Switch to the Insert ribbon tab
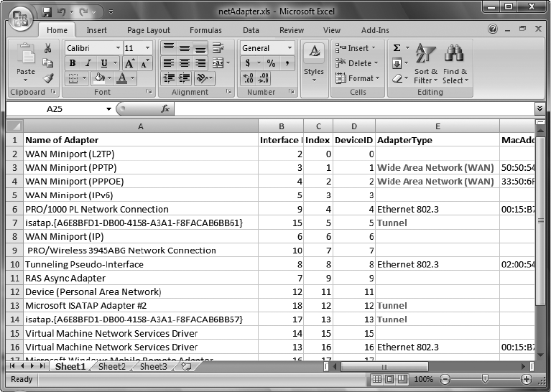This screenshot has width=551, height=392. [97, 30]
